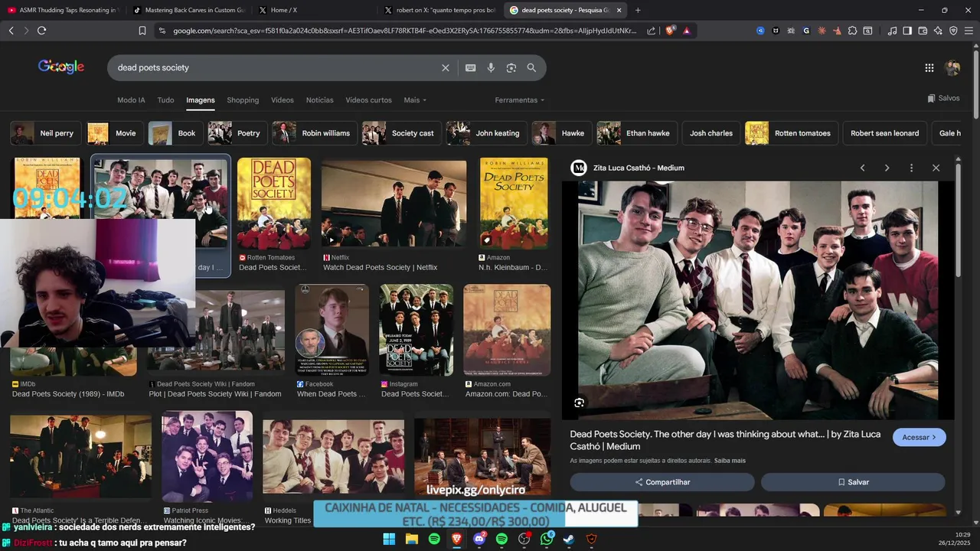This screenshot has height=551, width=980.
Task: Open the Windows Start menu
Action: click(389, 539)
